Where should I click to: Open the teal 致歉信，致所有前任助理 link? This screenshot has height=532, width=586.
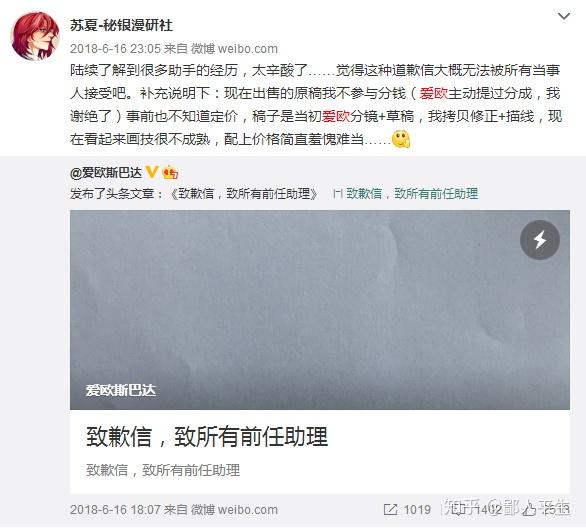[x=412, y=194]
